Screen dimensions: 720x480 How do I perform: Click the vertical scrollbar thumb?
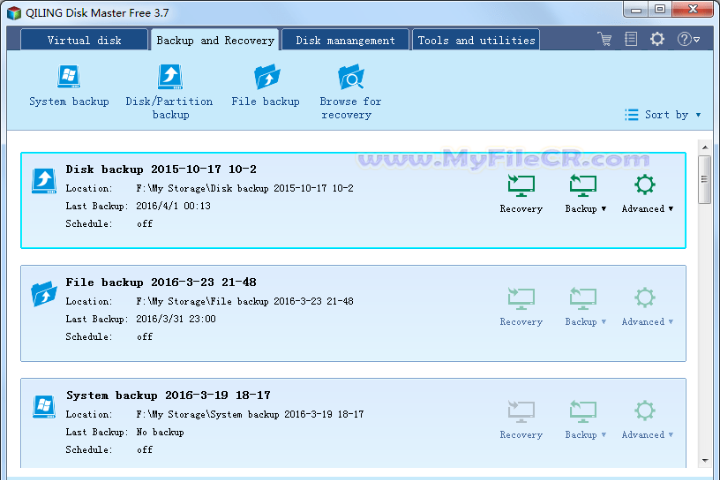[705, 180]
